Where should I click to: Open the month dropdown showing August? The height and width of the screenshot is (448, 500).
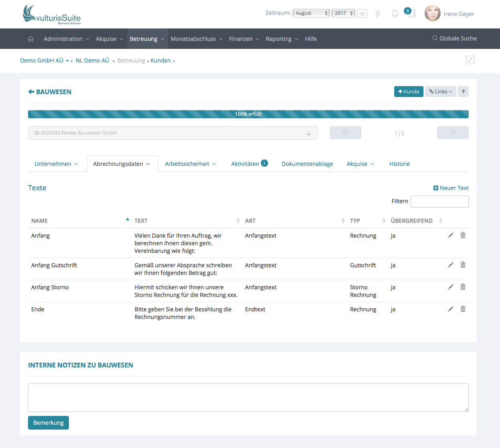pyautogui.click(x=311, y=13)
